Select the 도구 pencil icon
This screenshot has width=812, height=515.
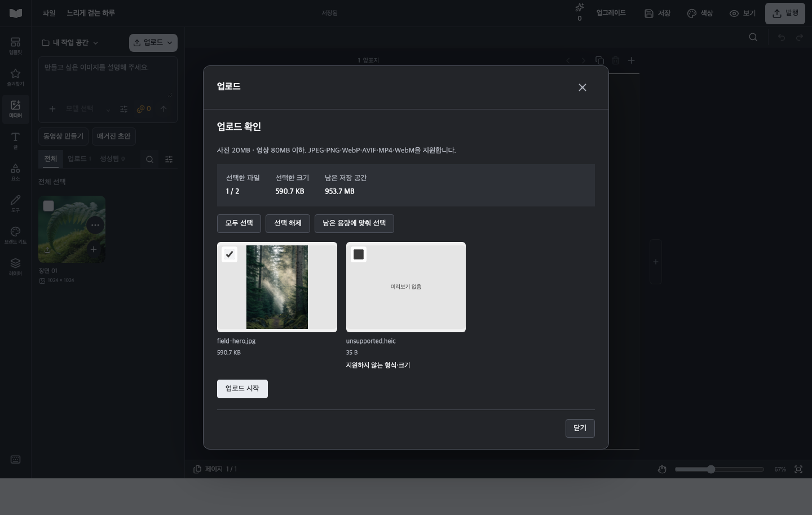[15, 204]
